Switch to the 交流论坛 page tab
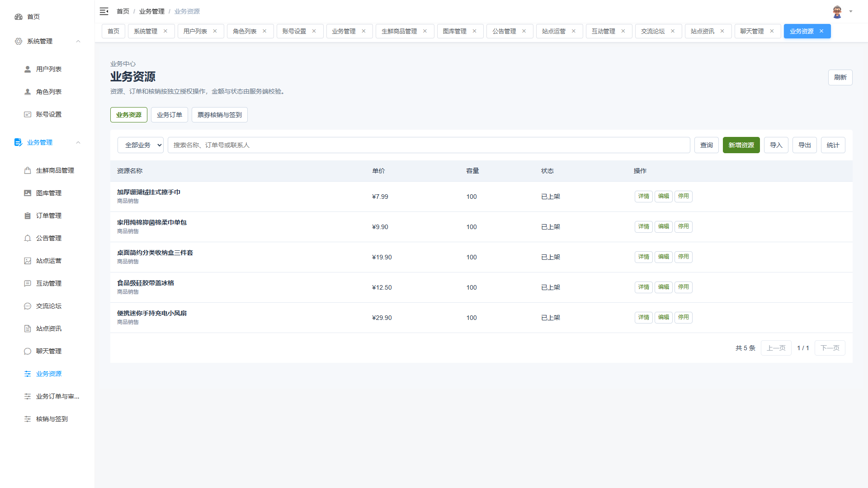This screenshot has width=868, height=488. [658, 31]
